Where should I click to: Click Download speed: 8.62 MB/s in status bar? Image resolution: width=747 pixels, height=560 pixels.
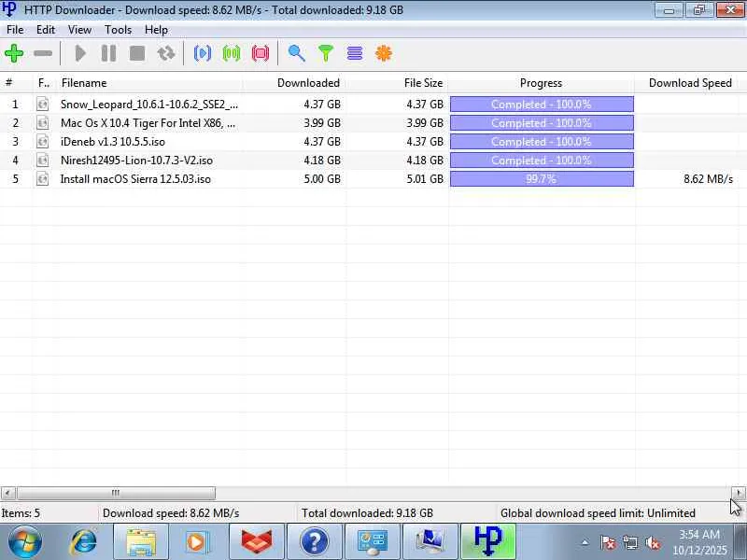click(171, 513)
